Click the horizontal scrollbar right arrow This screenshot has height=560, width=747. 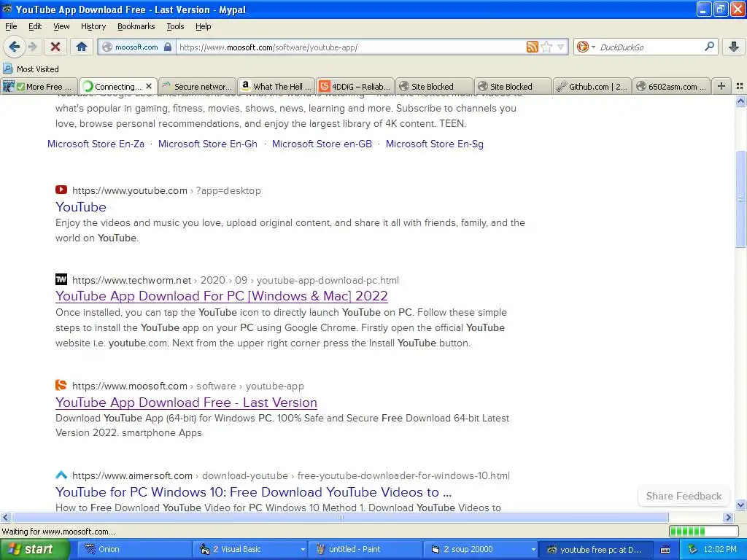729,518
